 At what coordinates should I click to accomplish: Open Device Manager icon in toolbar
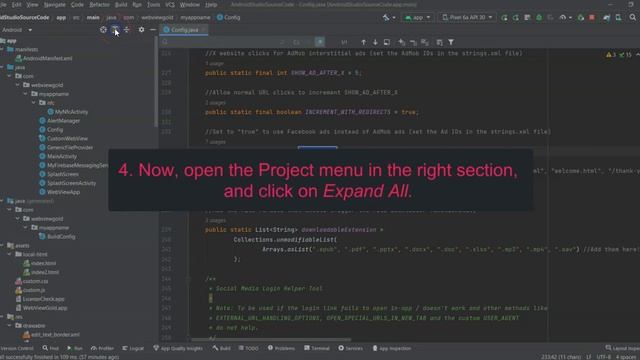pyautogui.click(x=618, y=18)
